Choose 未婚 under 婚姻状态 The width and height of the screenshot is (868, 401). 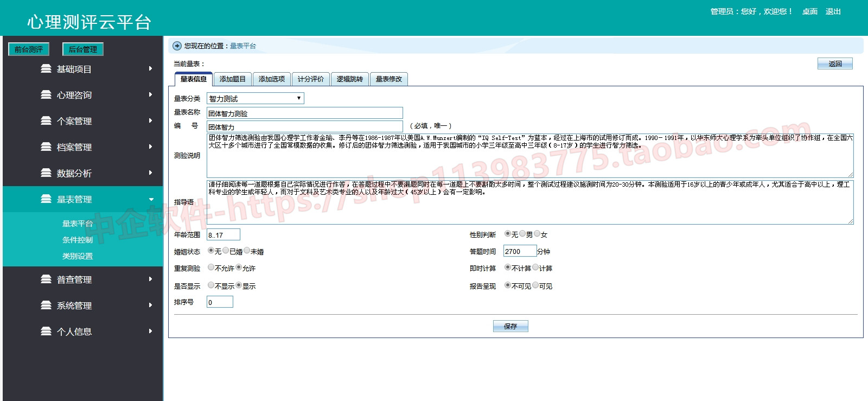(247, 251)
